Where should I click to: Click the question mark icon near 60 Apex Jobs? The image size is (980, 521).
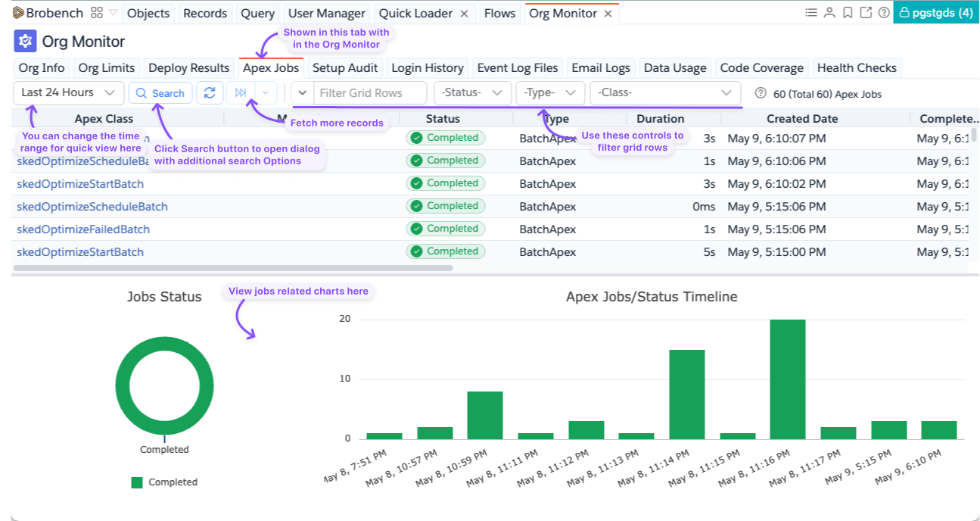pyautogui.click(x=761, y=94)
